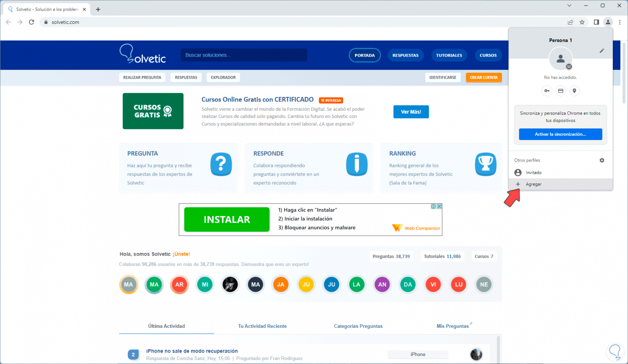This screenshot has height=364, width=628.
Task: Close the Solvetic browser tab
Action: (x=84, y=10)
